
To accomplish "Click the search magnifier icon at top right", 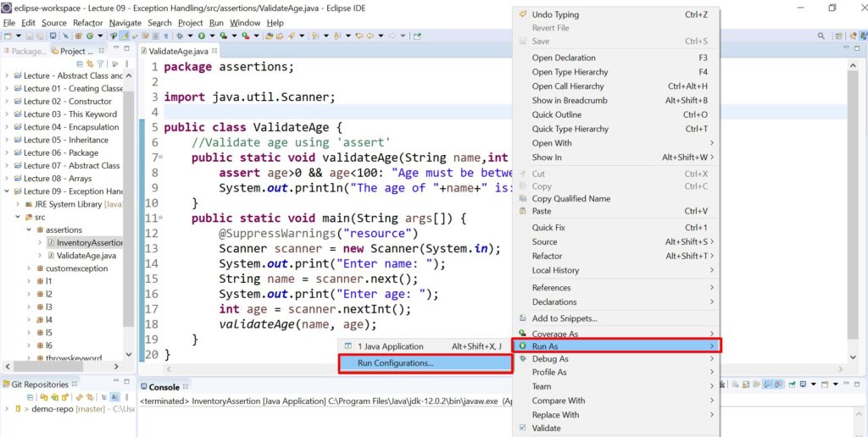I will tap(821, 36).
